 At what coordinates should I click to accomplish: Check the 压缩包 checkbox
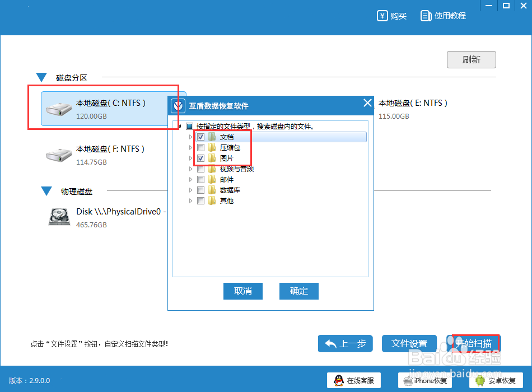tap(201, 147)
